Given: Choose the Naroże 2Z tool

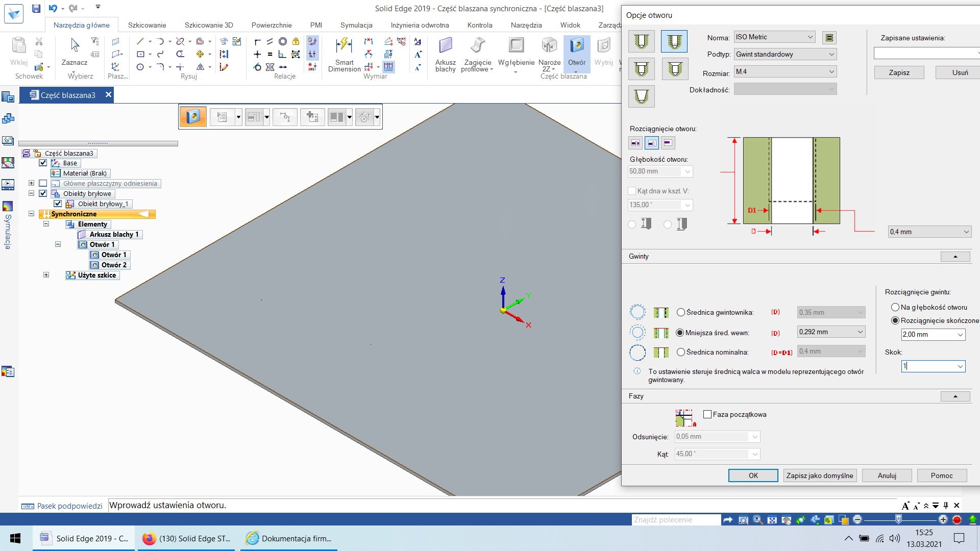Looking at the screenshot, I should 549,54.
